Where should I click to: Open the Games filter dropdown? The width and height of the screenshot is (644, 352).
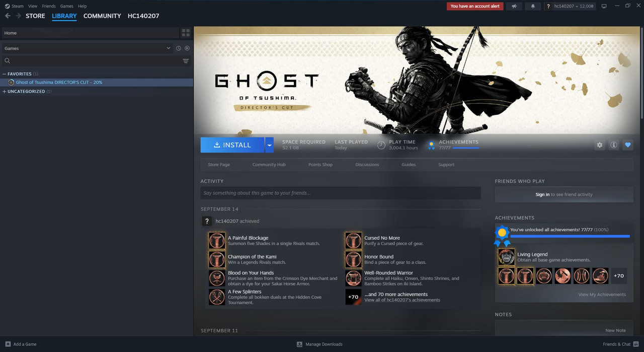pos(87,48)
